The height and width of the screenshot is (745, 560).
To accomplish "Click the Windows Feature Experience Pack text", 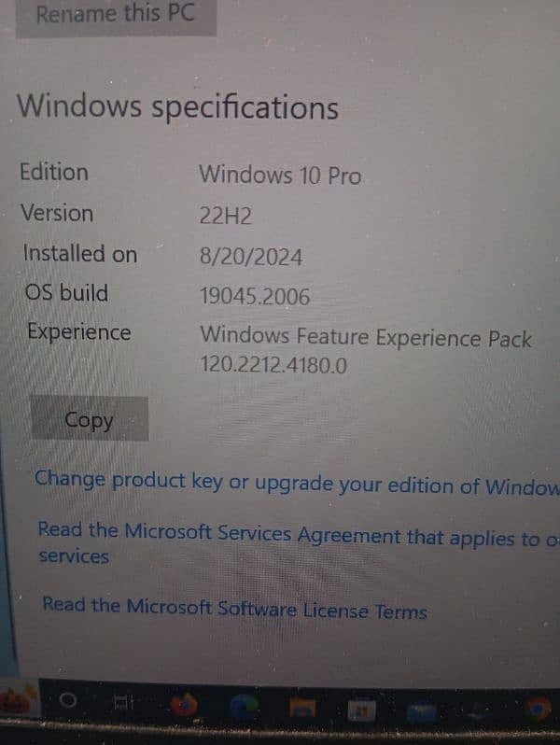I will click(x=366, y=337).
